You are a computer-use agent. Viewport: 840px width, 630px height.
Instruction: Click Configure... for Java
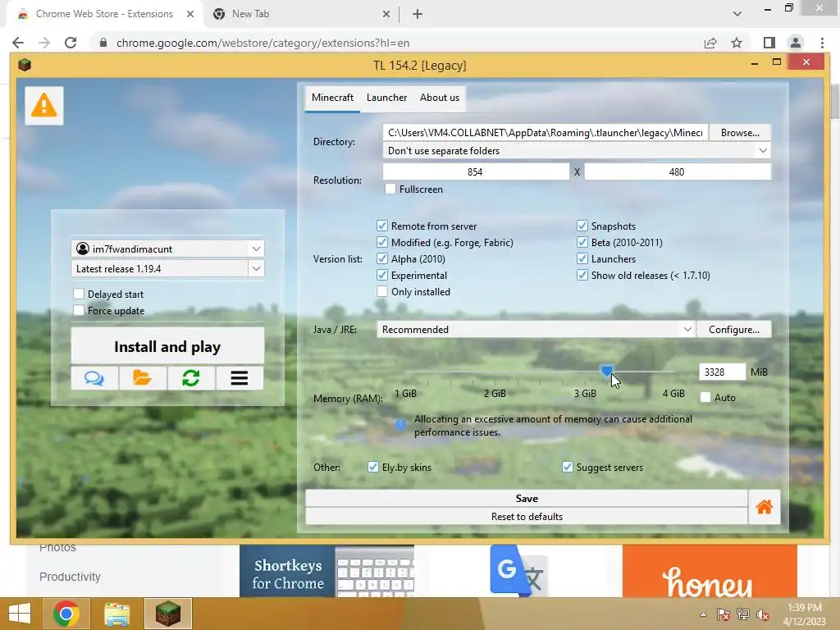tap(734, 330)
